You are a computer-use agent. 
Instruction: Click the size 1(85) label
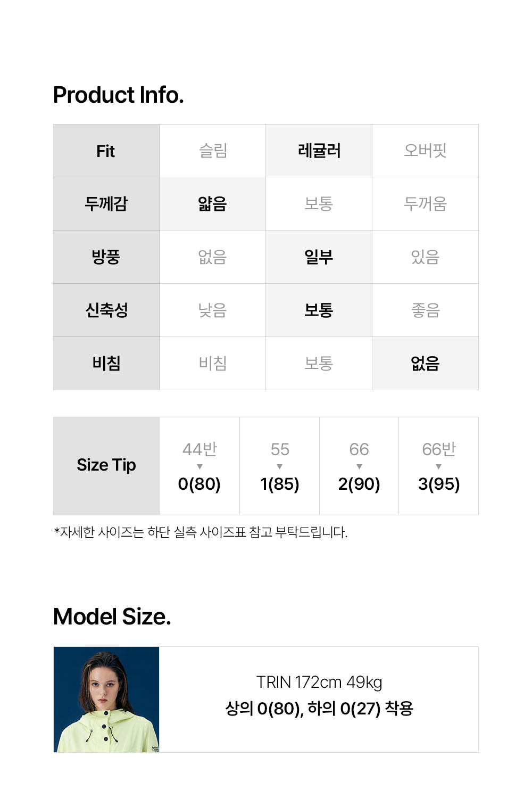tap(280, 484)
